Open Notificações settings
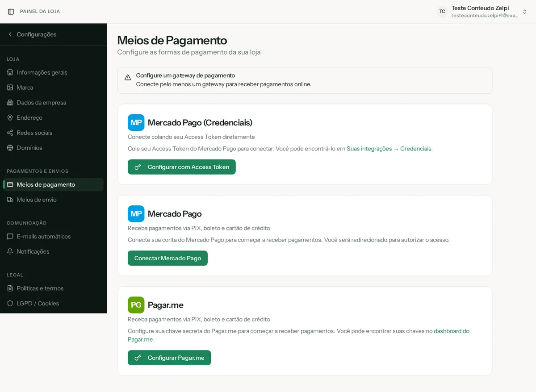This screenshot has height=392, width=536. 54,251
